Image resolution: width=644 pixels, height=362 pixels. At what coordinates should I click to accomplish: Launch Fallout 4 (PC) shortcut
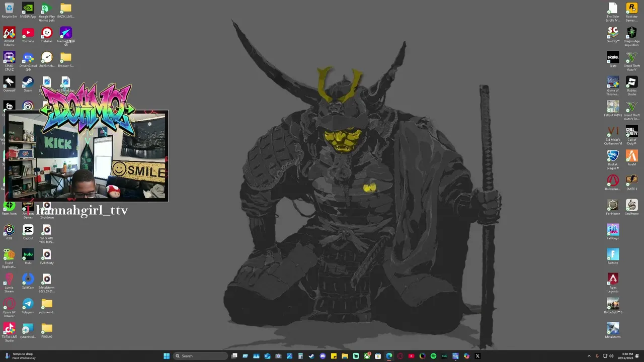coord(613,109)
